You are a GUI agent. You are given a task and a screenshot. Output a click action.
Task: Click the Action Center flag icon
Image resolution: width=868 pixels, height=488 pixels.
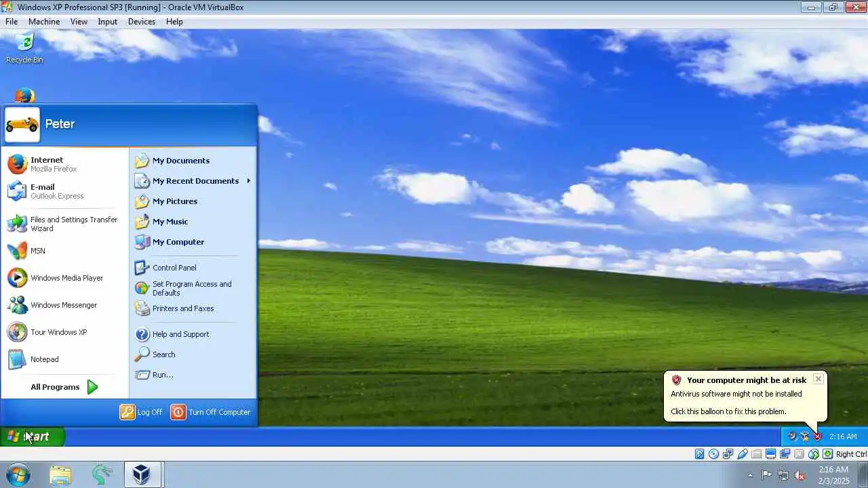coord(767,475)
